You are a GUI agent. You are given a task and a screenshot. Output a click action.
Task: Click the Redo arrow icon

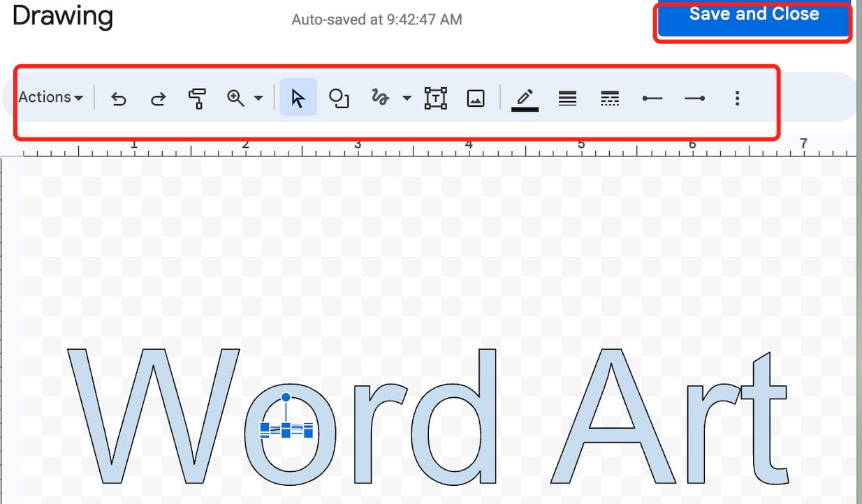click(x=159, y=98)
